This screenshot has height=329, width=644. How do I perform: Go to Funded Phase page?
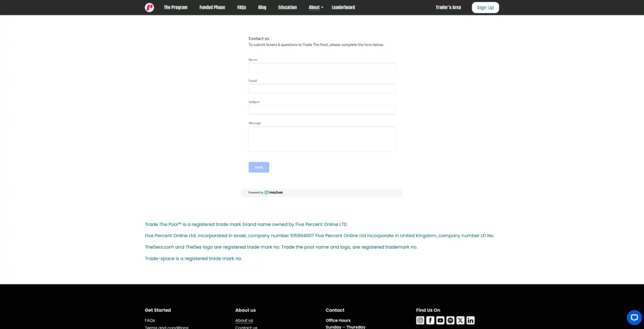(212, 8)
